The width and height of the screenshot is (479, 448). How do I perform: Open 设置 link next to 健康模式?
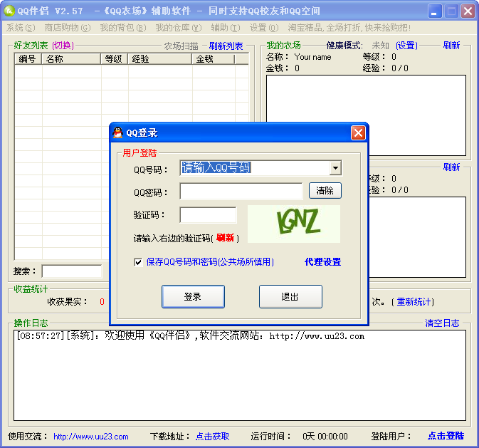pyautogui.click(x=406, y=46)
